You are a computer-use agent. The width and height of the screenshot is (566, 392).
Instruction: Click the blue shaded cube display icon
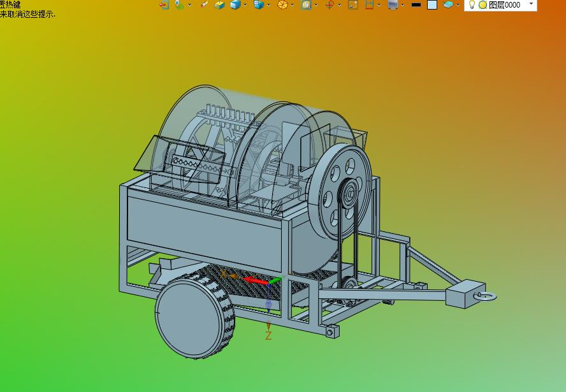pyautogui.click(x=235, y=4)
